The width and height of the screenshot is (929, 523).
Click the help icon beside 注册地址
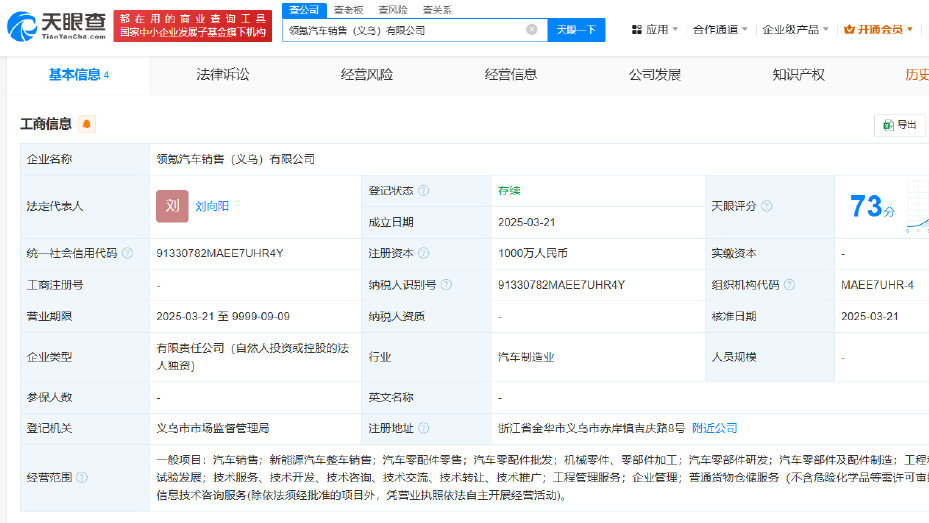[x=424, y=428]
